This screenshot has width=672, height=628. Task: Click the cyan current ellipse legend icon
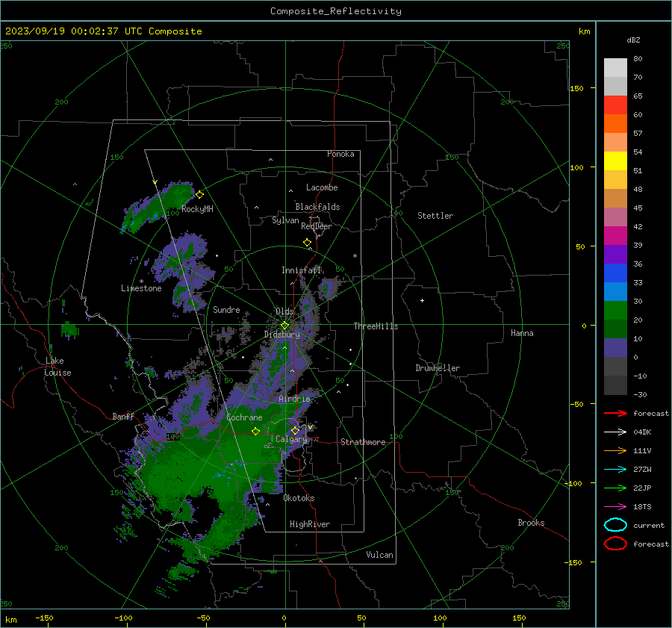[615, 525]
